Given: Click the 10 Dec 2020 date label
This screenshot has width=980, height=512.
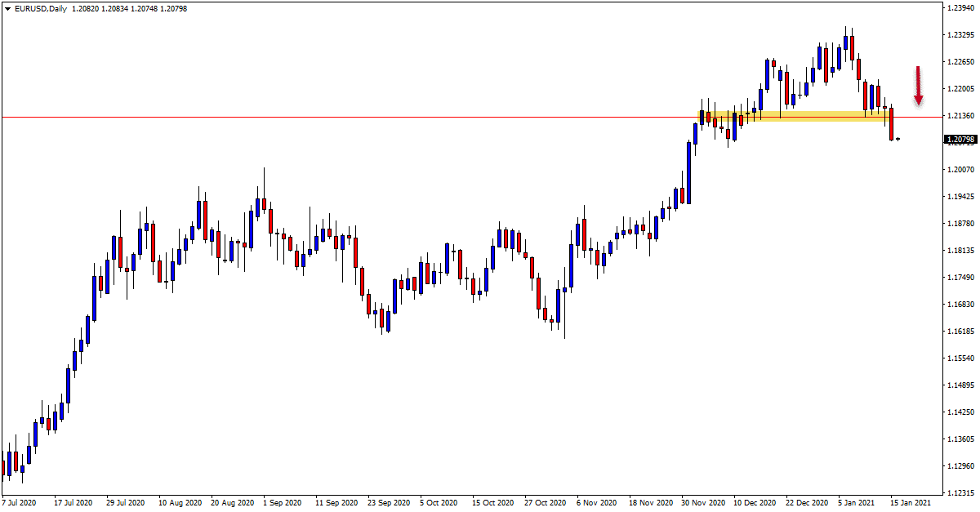Looking at the screenshot, I should coord(754,503).
